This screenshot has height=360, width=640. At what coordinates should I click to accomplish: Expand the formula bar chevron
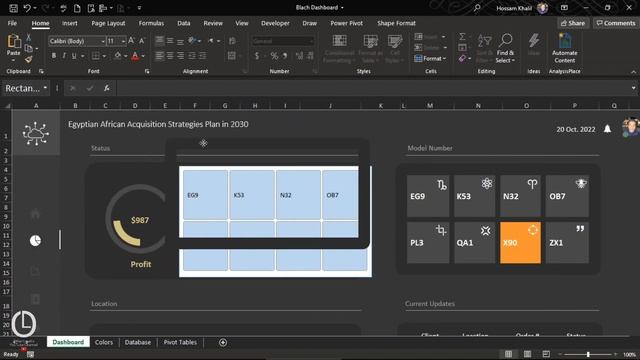[x=633, y=88]
